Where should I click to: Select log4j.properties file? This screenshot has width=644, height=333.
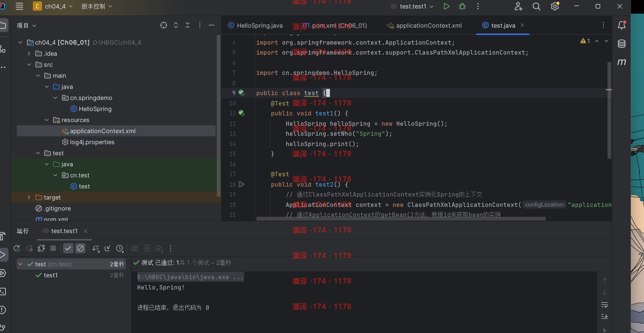pos(88,142)
